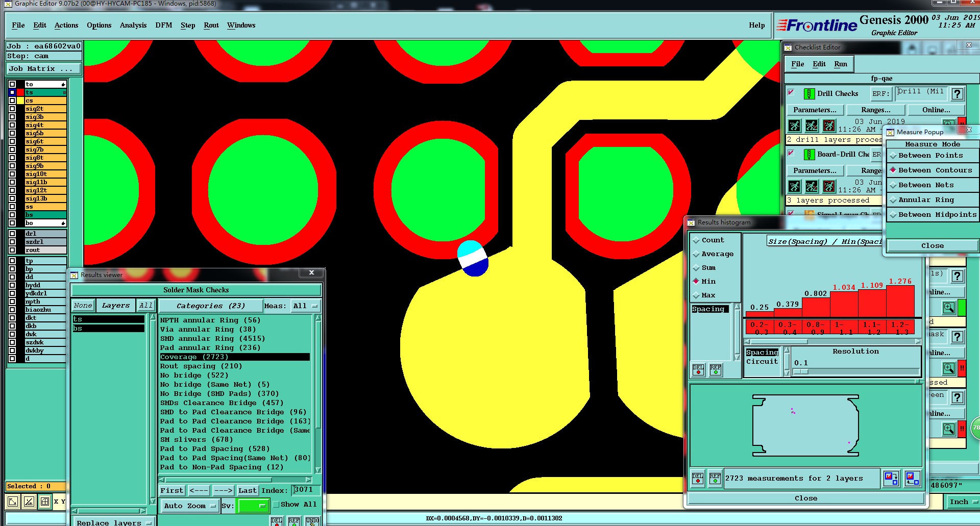Click the red color swatch on ts layer

click(x=20, y=92)
